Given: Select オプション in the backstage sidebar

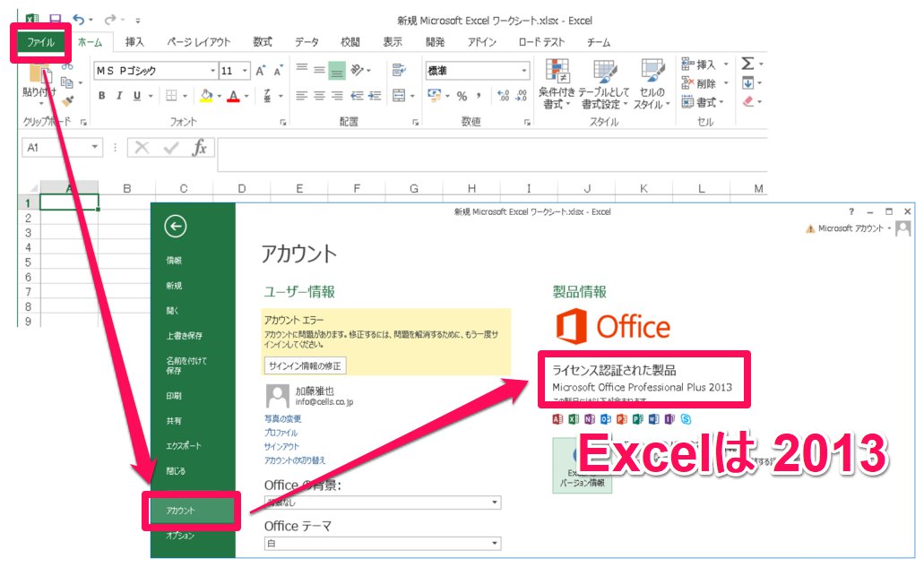Looking at the screenshot, I should [180, 536].
